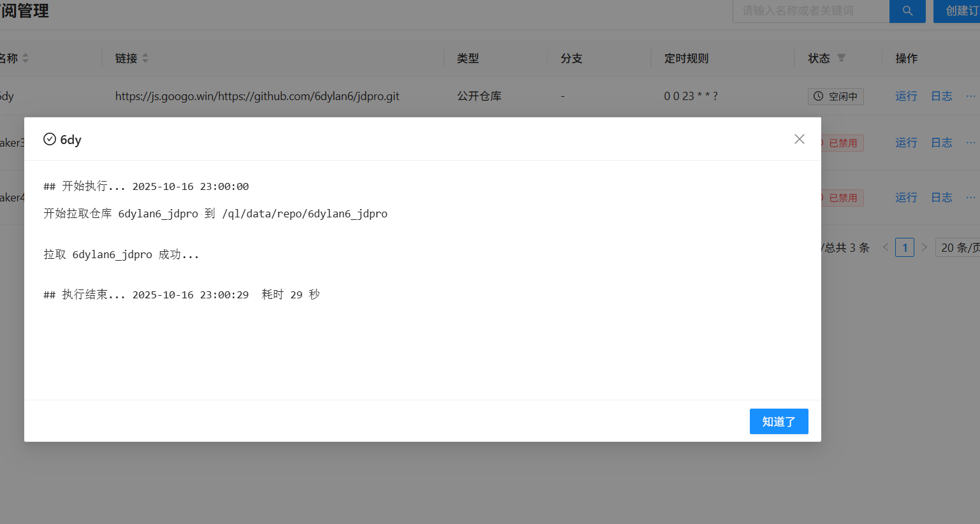Go to the previous page arrow
The image size is (980, 524).
(886, 247)
